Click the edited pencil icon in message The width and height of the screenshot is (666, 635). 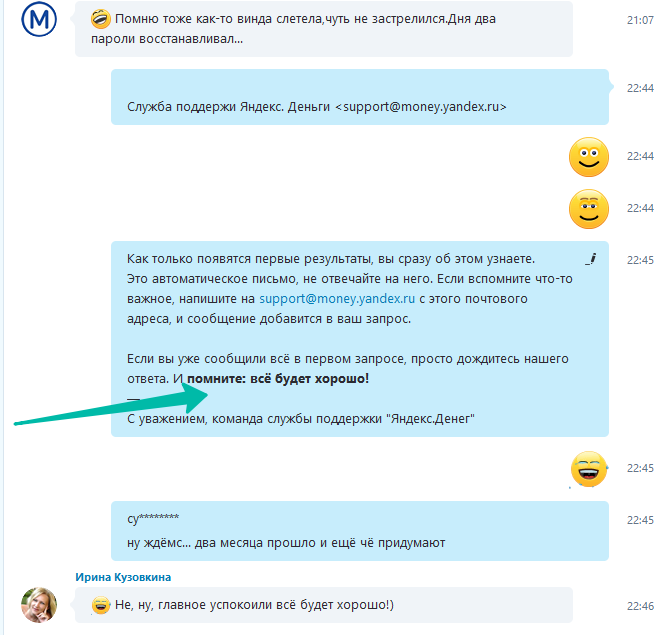tap(591, 259)
